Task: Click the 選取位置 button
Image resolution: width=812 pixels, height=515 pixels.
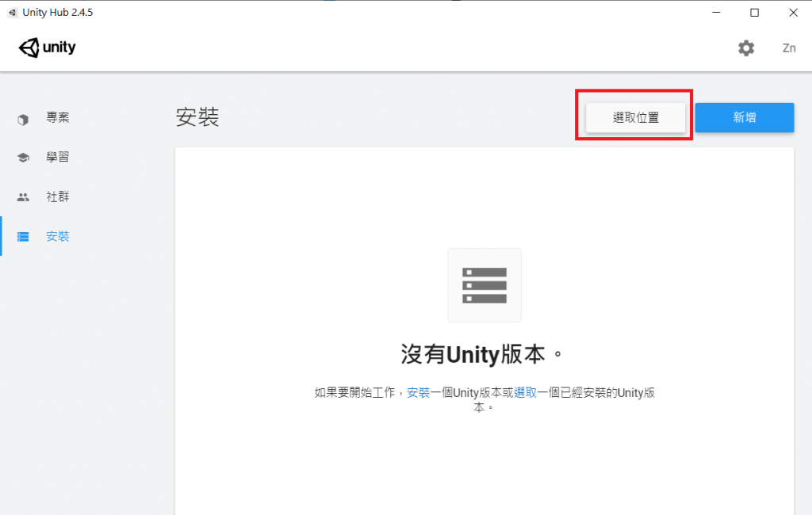Action: 635,117
